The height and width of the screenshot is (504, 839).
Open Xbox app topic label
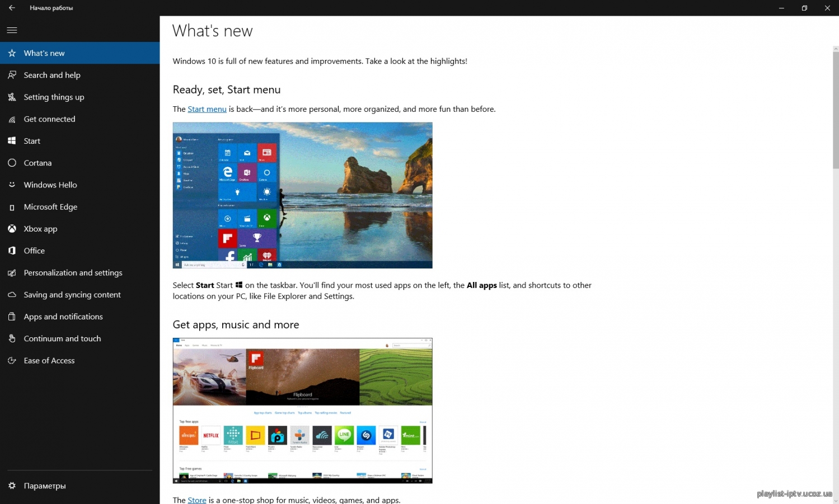(40, 229)
